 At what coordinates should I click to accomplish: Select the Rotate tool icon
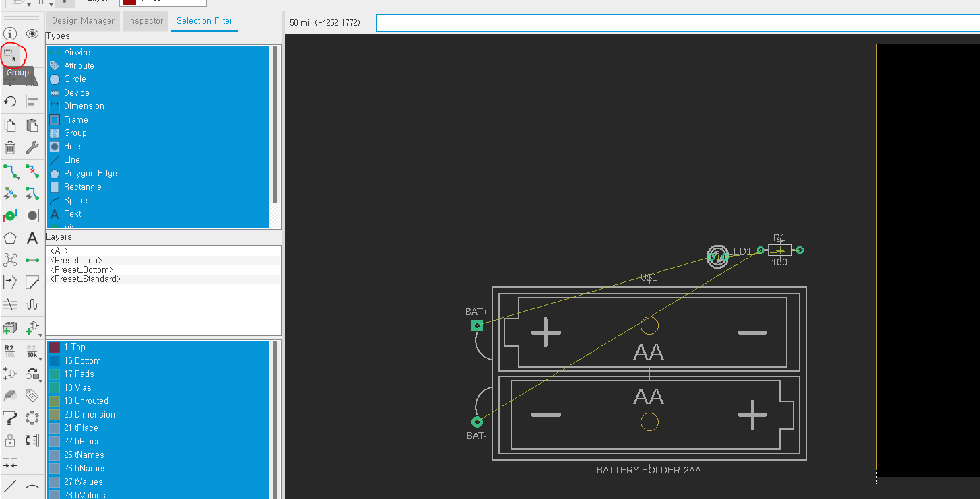10,102
